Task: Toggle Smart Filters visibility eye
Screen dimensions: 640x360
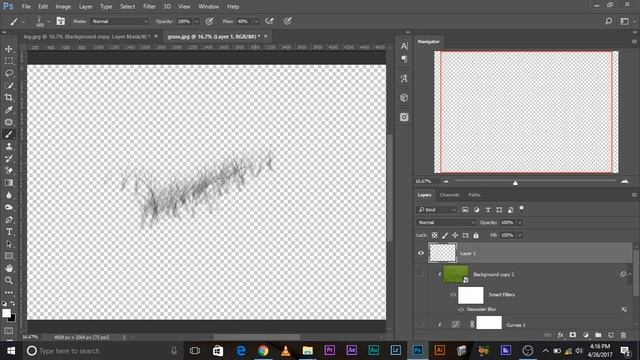Action: tap(453, 295)
